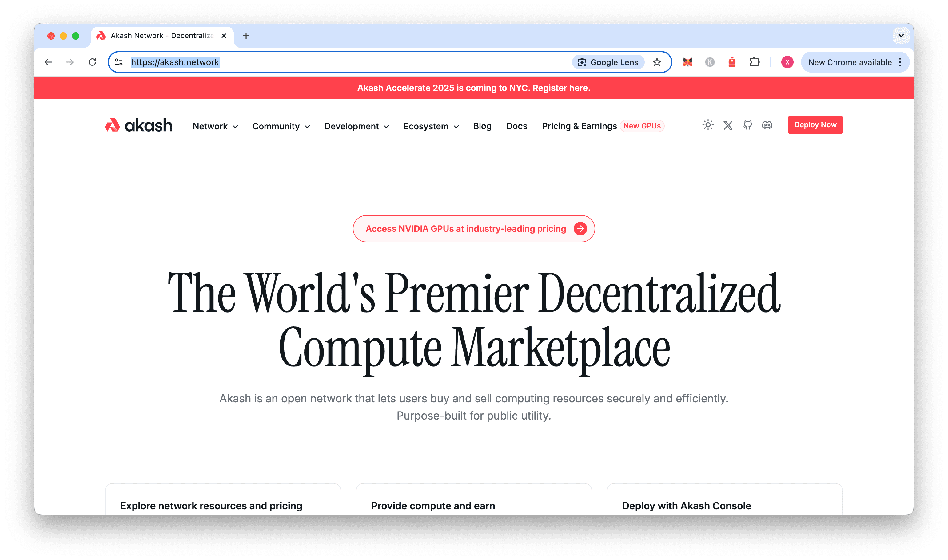Open the Docs menu item
The width and height of the screenshot is (948, 560).
(516, 126)
